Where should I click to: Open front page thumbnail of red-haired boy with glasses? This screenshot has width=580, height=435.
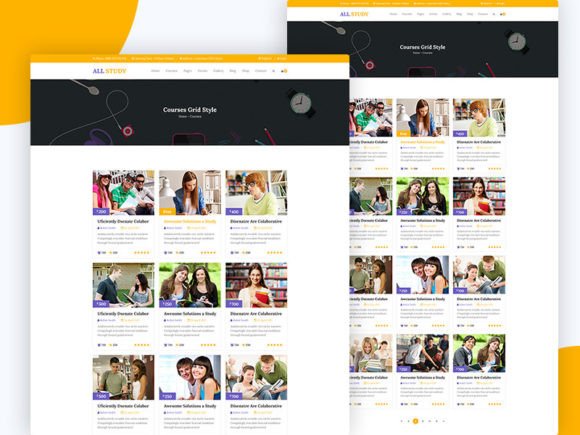[x=256, y=193]
